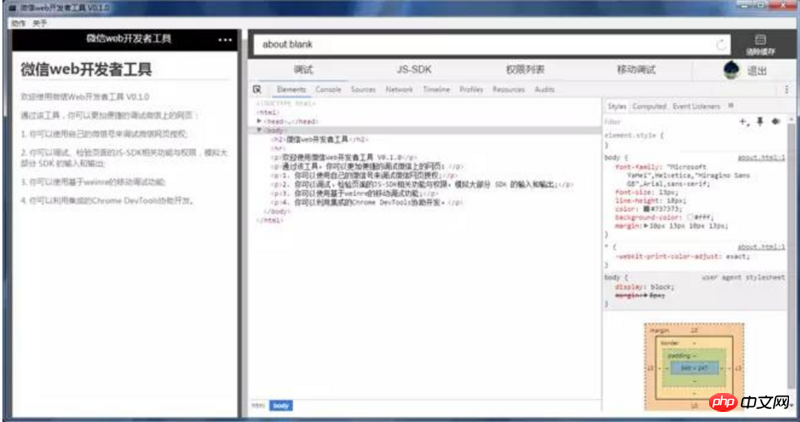Switch to the 权限列表 tab

tap(525, 70)
